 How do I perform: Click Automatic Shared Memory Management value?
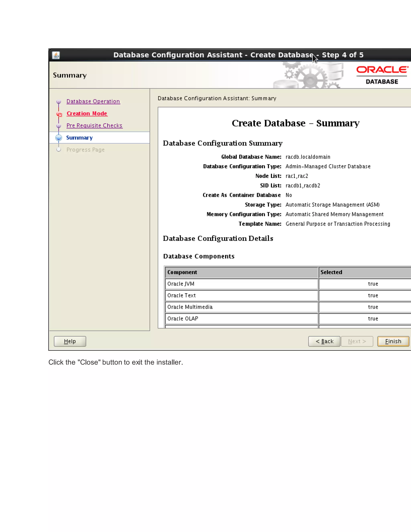335,214
